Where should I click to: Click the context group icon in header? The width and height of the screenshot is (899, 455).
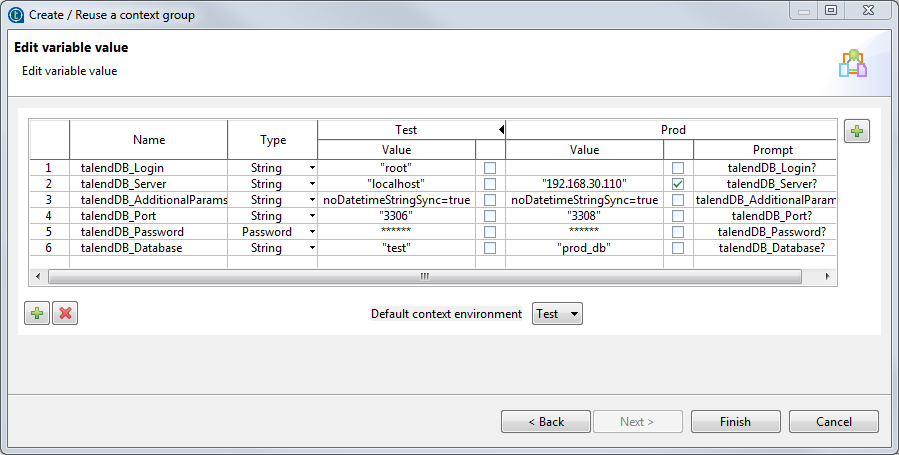pos(852,63)
